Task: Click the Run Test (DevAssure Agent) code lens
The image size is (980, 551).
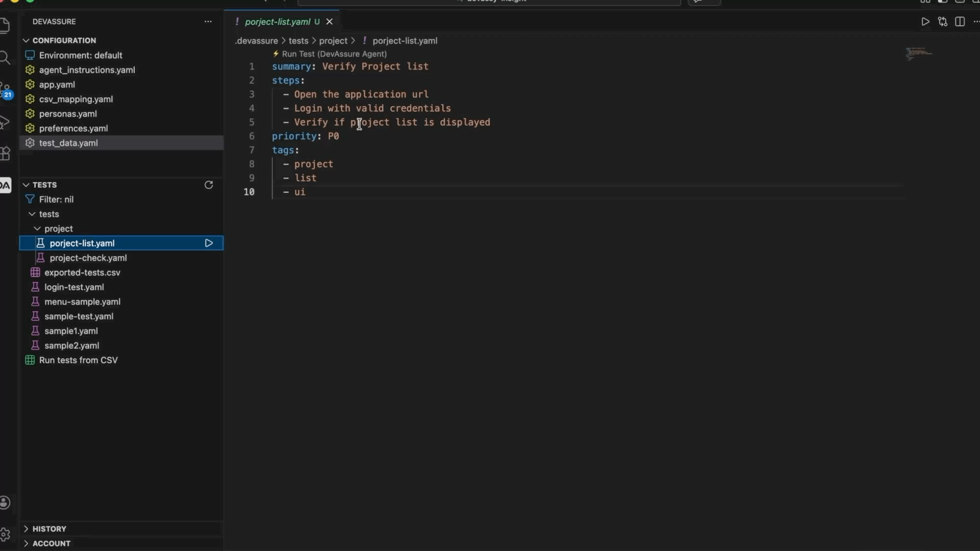Action: [x=334, y=54]
